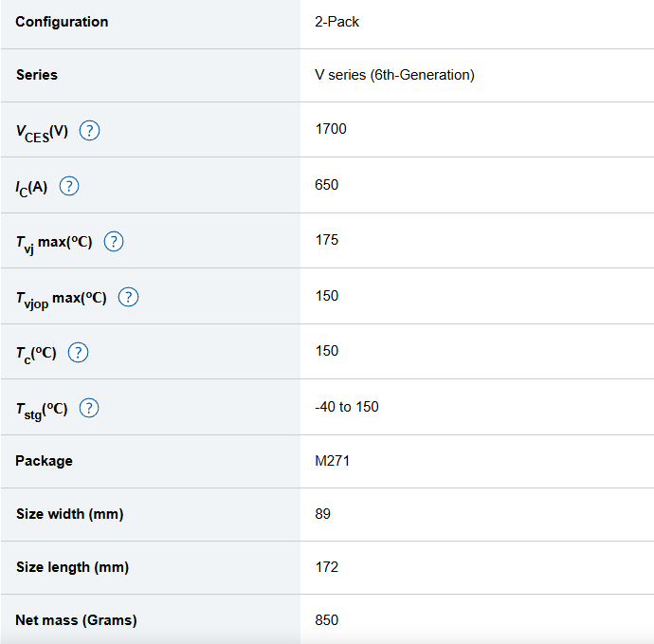This screenshot has width=654, height=644.
Task: Click the Package row label
Action: pos(44,461)
